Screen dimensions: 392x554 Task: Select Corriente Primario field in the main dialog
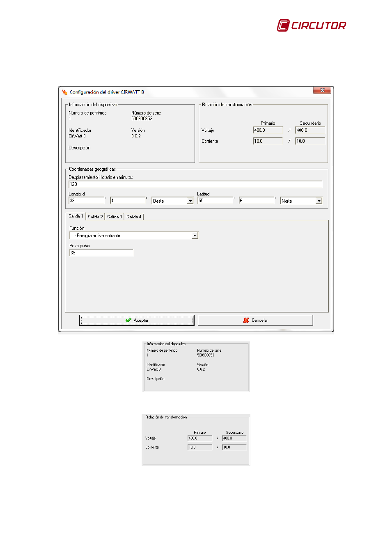pyautogui.click(x=268, y=141)
